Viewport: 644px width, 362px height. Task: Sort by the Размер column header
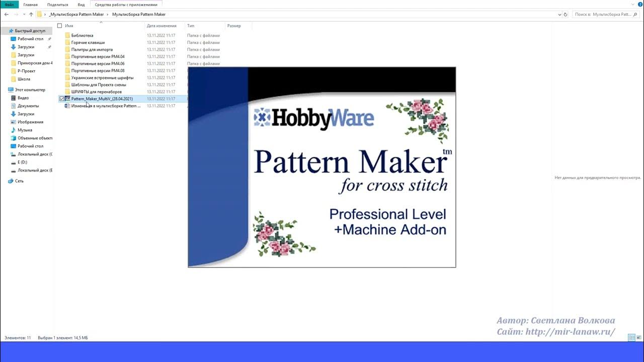point(234,26)
